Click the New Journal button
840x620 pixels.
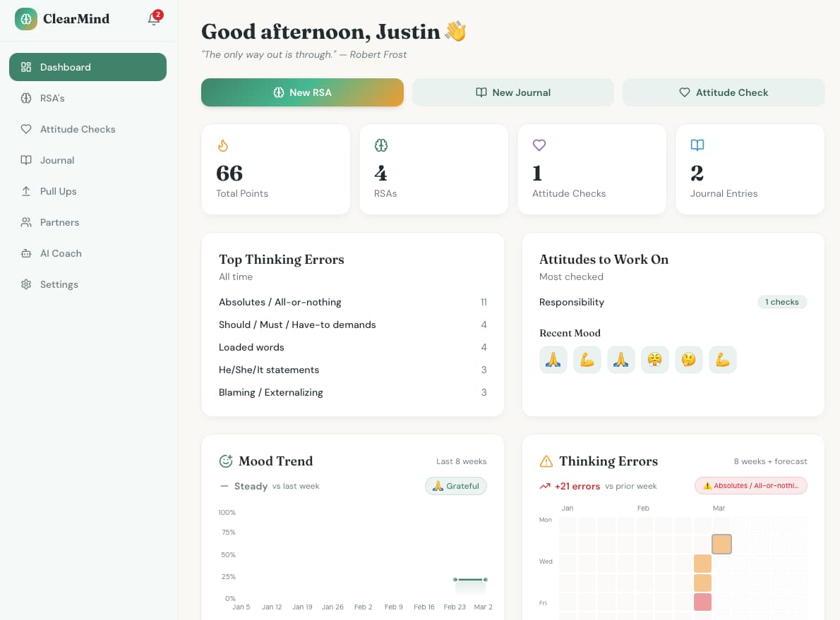(513, 92)
